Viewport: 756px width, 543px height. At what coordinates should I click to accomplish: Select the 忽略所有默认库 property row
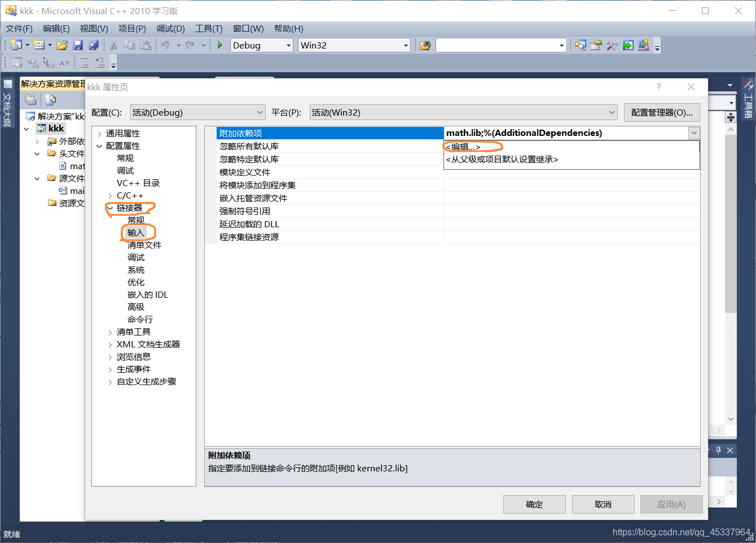[x=458, y=146]
